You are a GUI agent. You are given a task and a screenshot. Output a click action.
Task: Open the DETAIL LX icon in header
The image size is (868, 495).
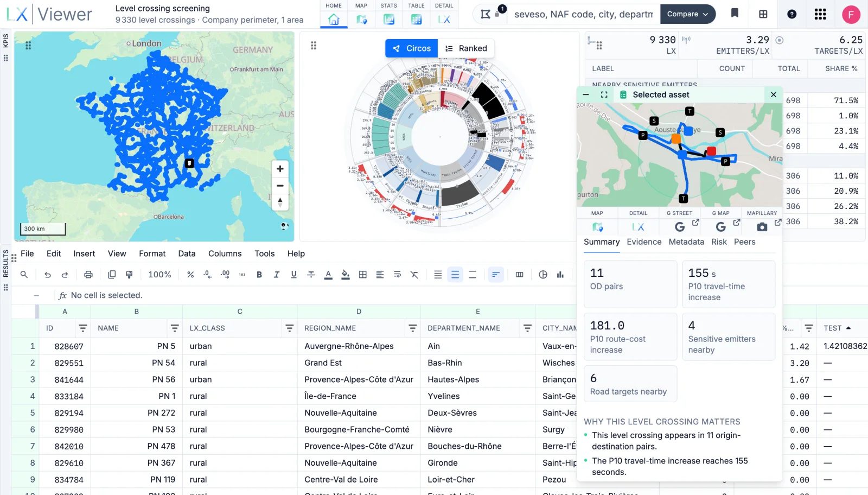444,20
